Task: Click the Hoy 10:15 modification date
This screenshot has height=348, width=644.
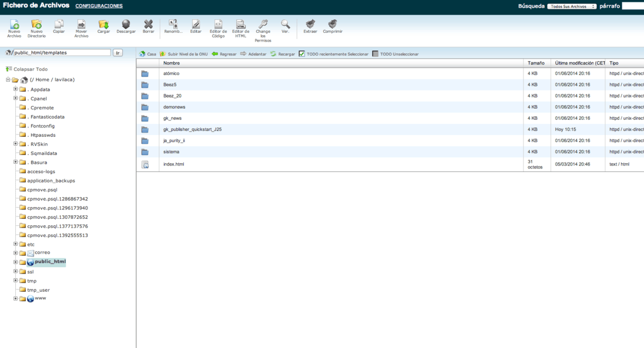Action: pyautogui.click(x=566, y=129)
